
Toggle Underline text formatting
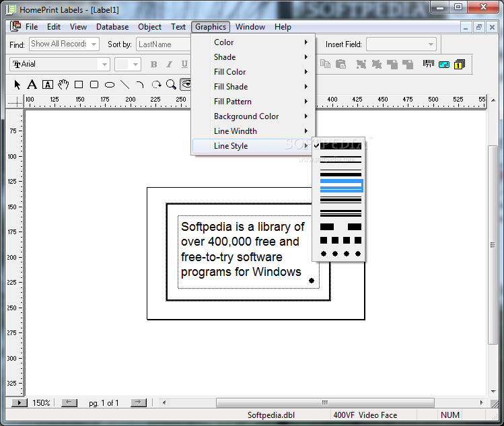[184, 65]
